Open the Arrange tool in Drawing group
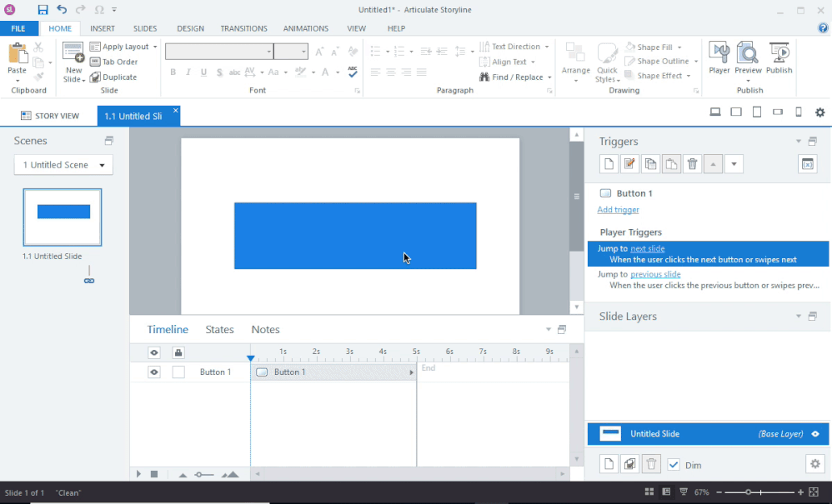 coord(575,60)
